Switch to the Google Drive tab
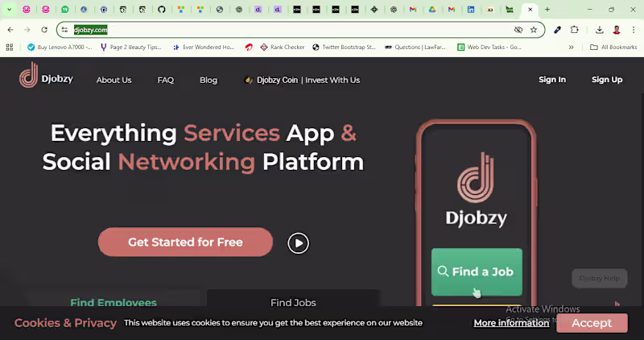644x340 pixels. [x=432, y=10]
